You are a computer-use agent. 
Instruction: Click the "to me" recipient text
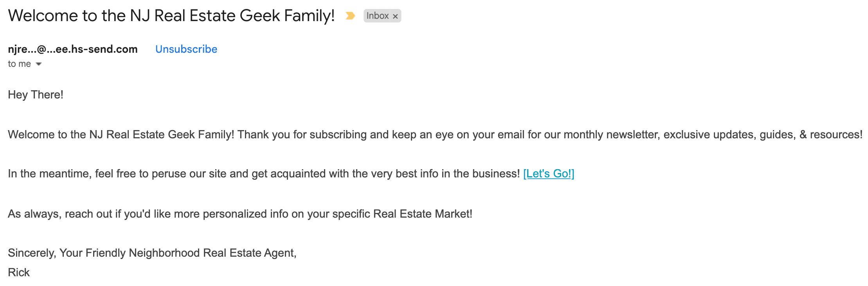click(x=19, y=64)
